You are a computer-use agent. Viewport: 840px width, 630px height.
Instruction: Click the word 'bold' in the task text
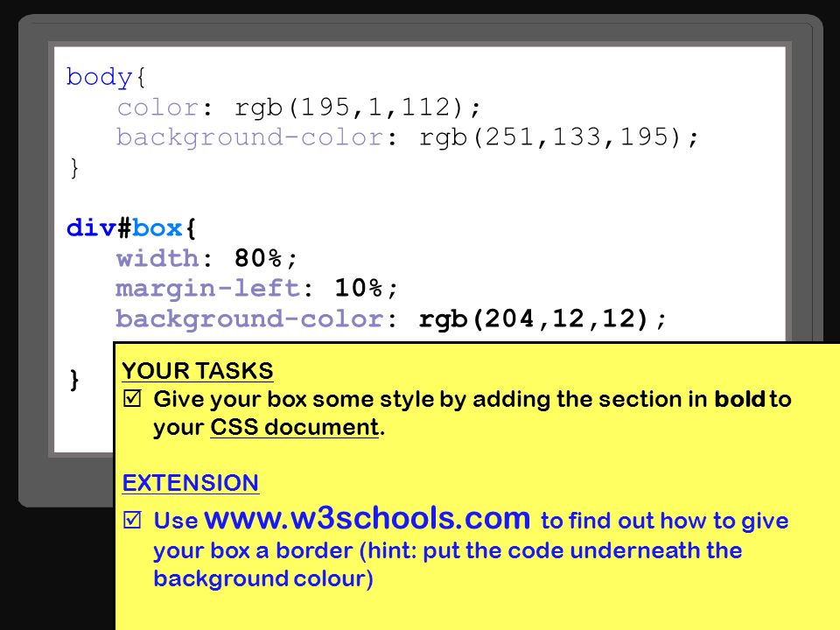[740, 399]
